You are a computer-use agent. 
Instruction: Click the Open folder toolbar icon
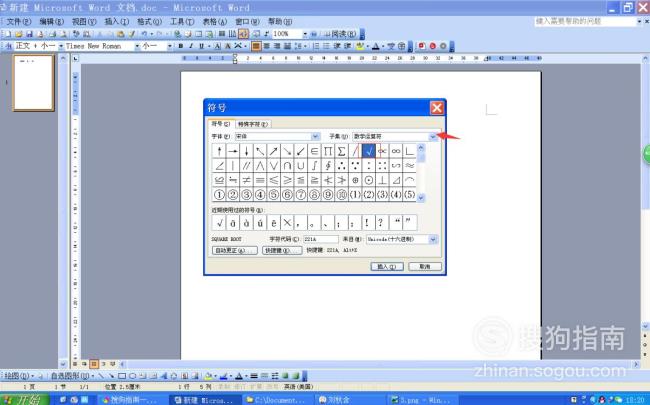click(19, 34)
